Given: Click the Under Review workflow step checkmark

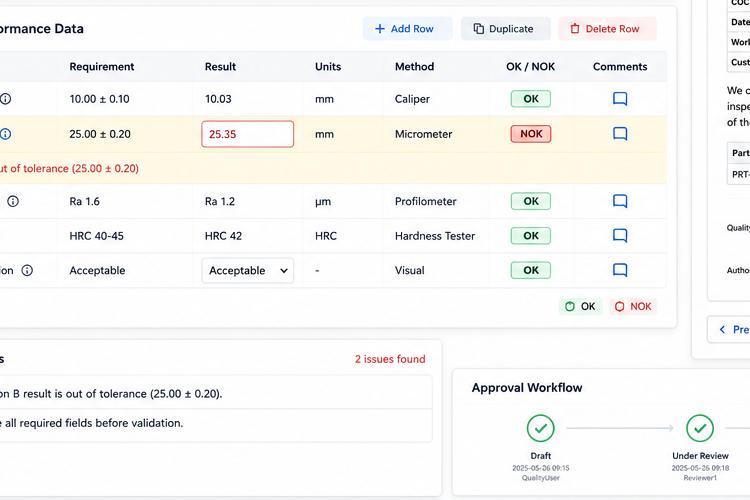Looking at the screenshot, I should [x=700, y=428].
